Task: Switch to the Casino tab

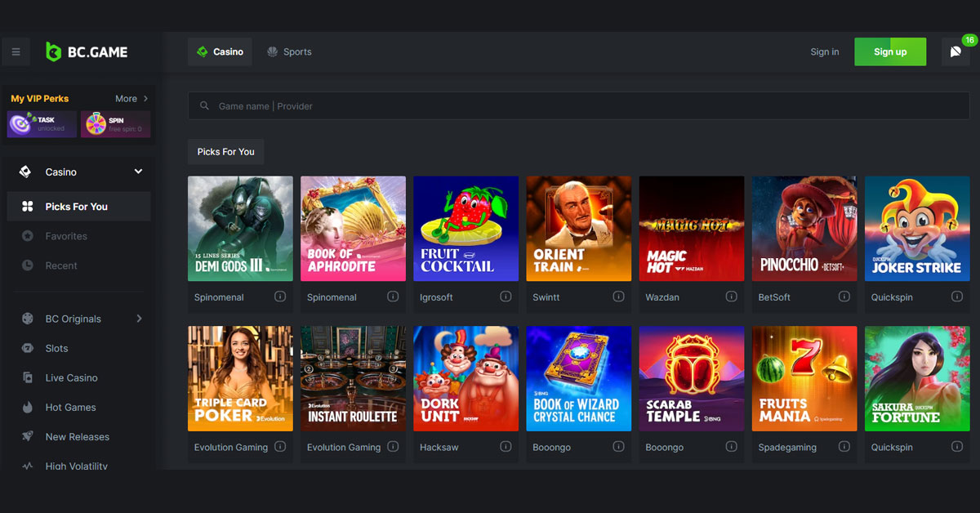Action: point(220,51)
